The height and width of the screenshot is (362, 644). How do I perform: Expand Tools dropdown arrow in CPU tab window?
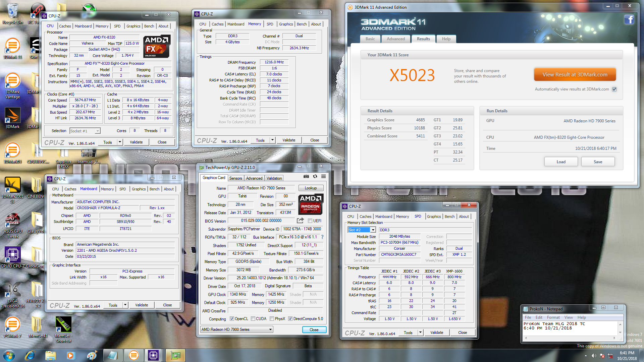pyautogui.click(x=120, y=142)
